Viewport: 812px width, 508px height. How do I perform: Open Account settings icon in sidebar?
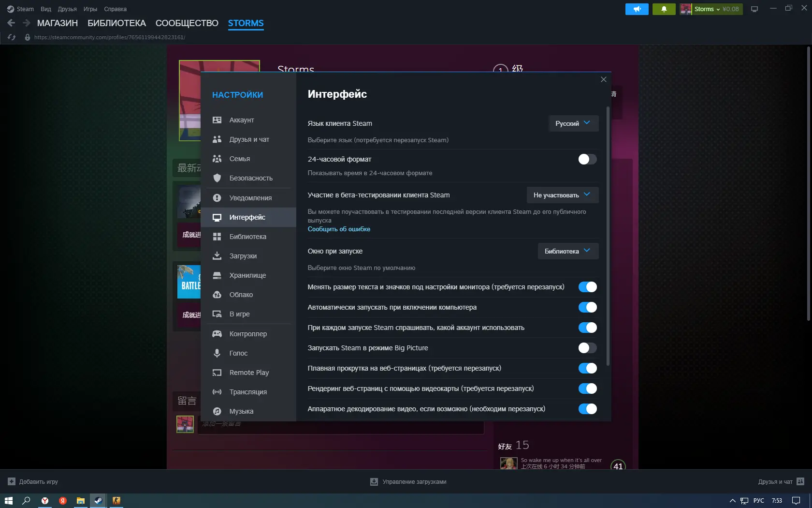tap(217, 120)
